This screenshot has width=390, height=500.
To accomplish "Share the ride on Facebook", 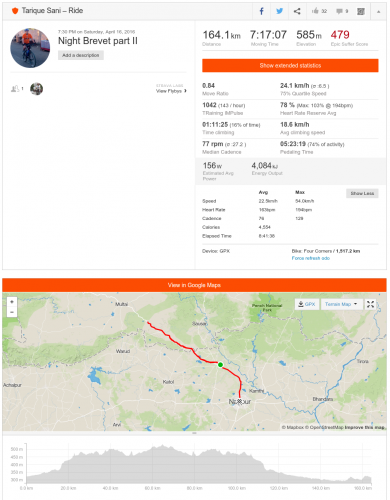I will (261, 11).
